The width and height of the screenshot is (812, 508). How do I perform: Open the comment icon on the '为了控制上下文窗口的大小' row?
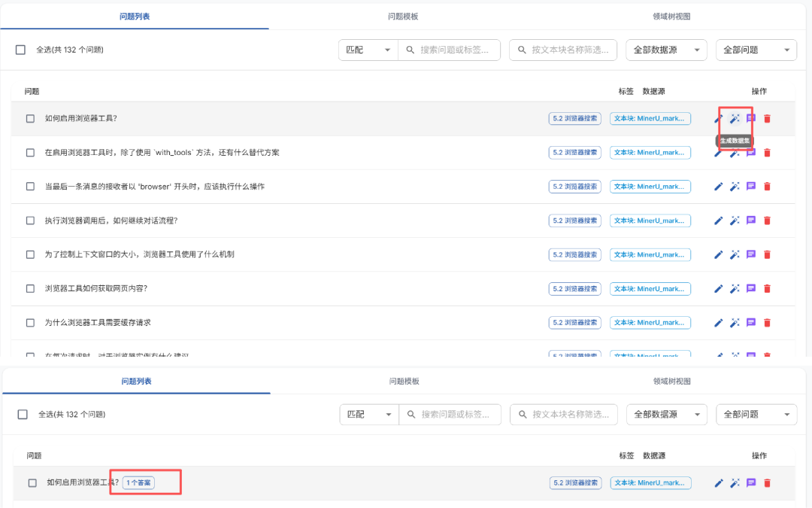pos(751,254)
